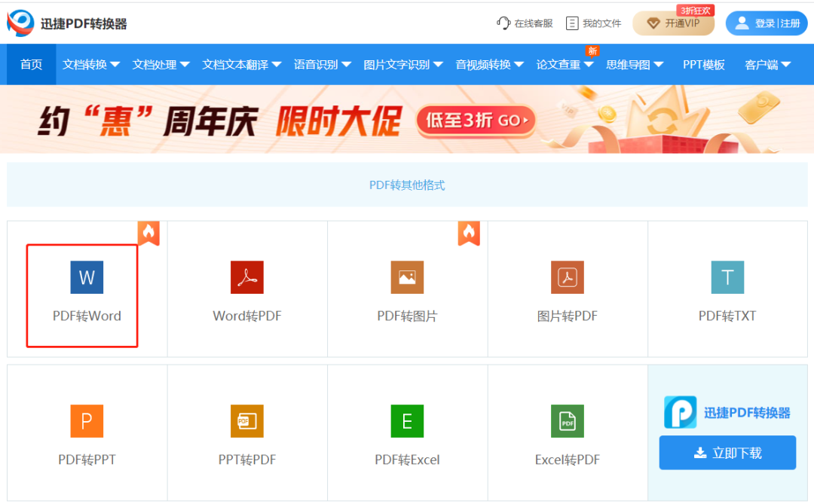
Task: Click 登录|注册 button
Action: pyautogui.click(x=767, y=23)
